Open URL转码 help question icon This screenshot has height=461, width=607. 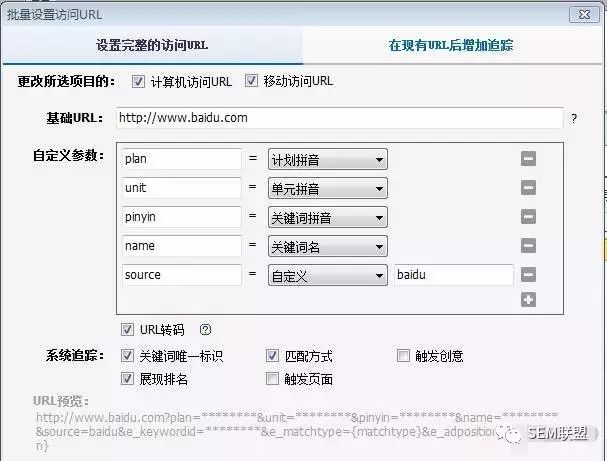pos(205,329)
